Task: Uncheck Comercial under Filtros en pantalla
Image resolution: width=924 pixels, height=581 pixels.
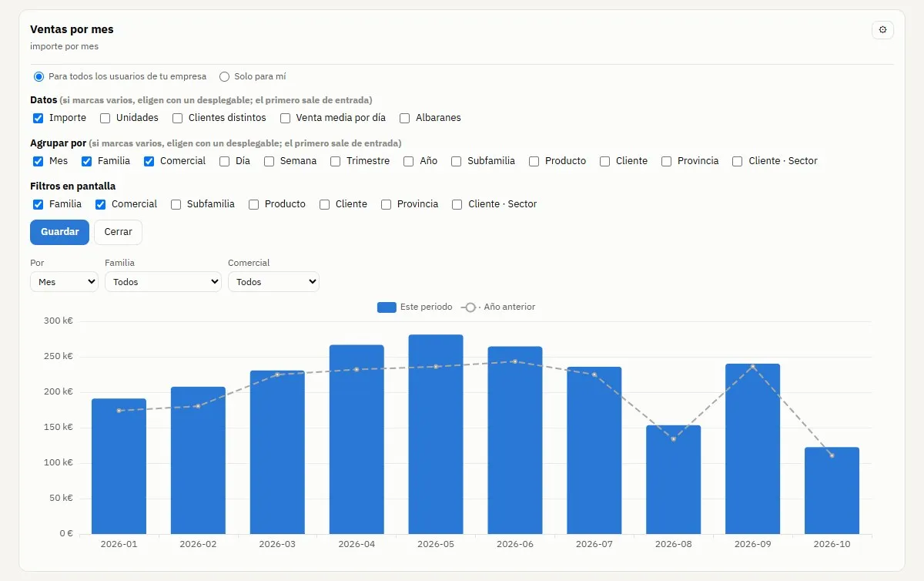Action: tap(100, 204)
